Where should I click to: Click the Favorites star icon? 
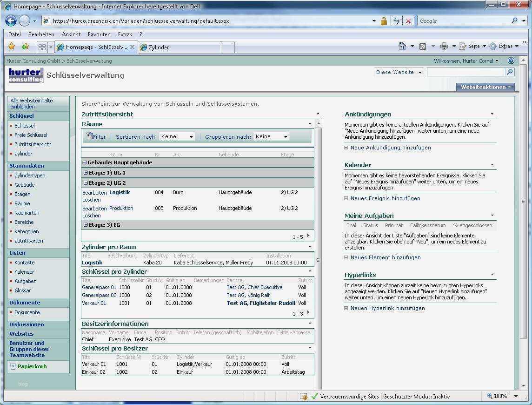point(12,47)
